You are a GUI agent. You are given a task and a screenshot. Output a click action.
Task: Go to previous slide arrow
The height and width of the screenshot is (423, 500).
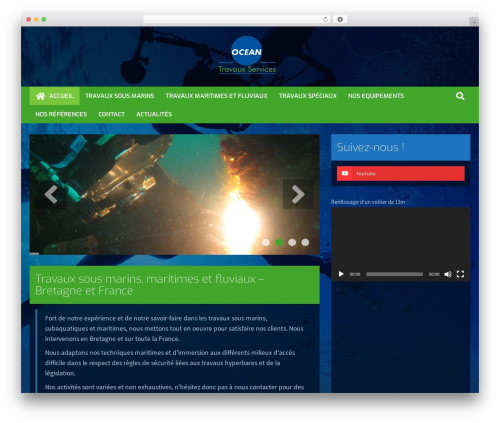point(51,194)
